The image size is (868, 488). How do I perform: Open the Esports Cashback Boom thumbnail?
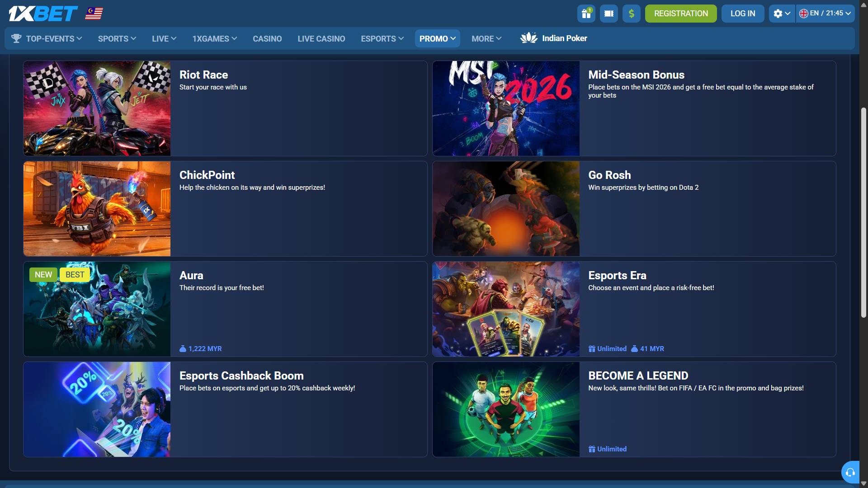point(97,409)
